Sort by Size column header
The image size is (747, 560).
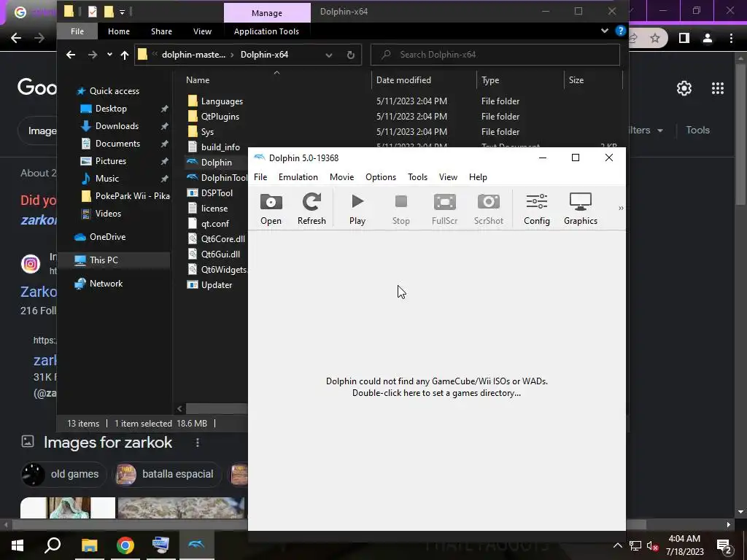pos(576,80)
